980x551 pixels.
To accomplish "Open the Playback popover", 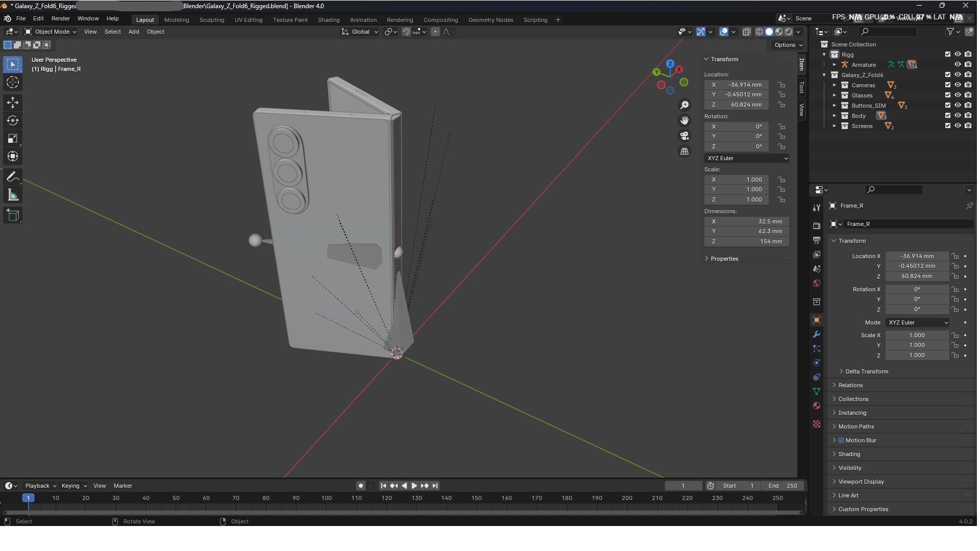I will pos(40,486).
